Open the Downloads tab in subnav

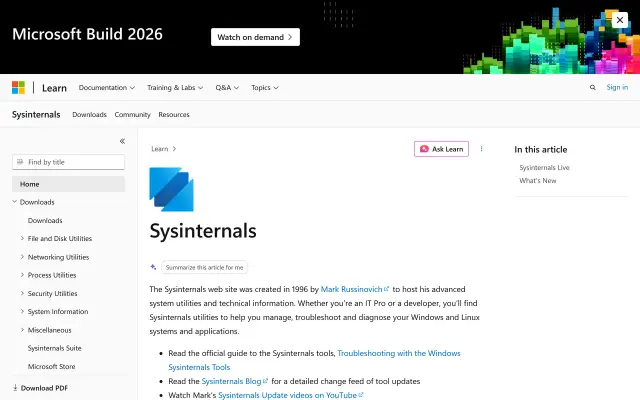pos(89,115)
